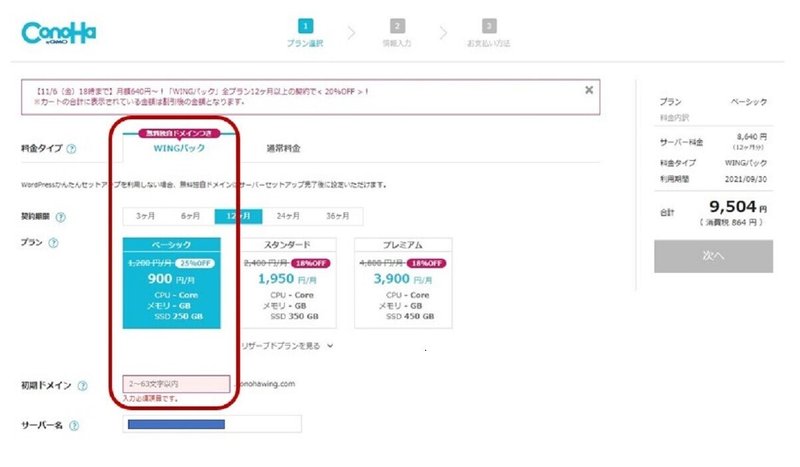The height and width of the screenshot is (467, 800).
Task: Switch to the WINGパック tab
Action: pos(179,148)
